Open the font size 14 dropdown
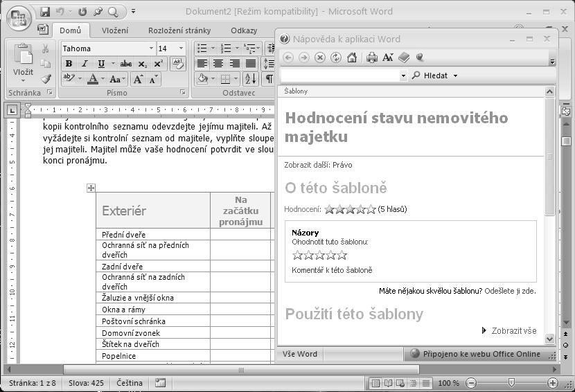This screenshot has height=392, width=575. tap(181, 48)
